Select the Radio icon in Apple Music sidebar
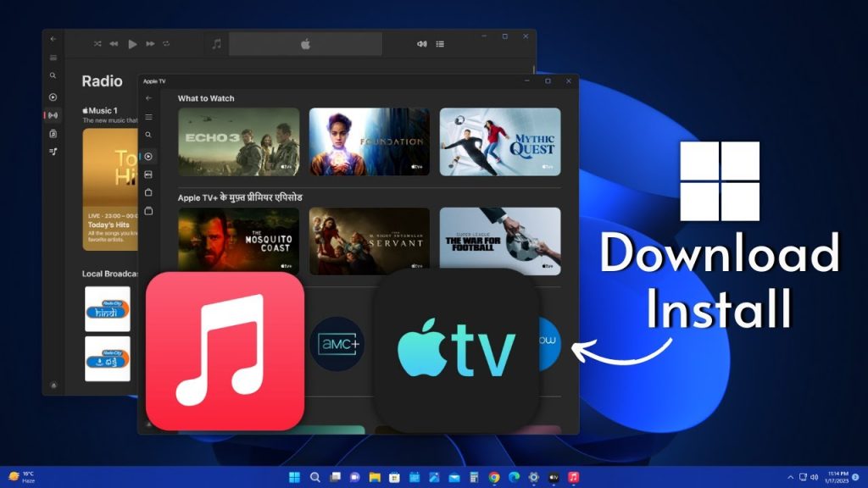This screenshot has width=868, height=488. (53, 115)
